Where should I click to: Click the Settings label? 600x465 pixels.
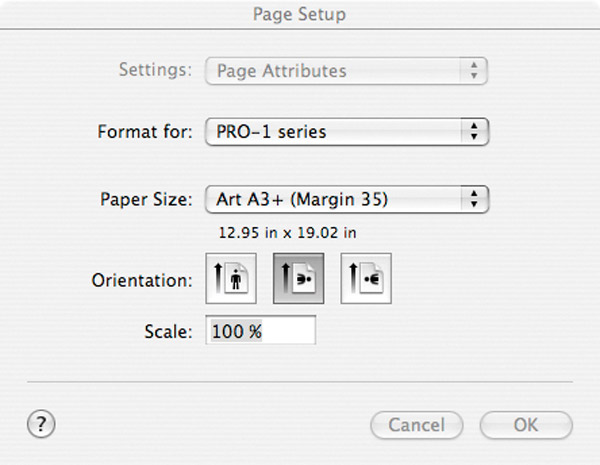click(x=155, y=70)
